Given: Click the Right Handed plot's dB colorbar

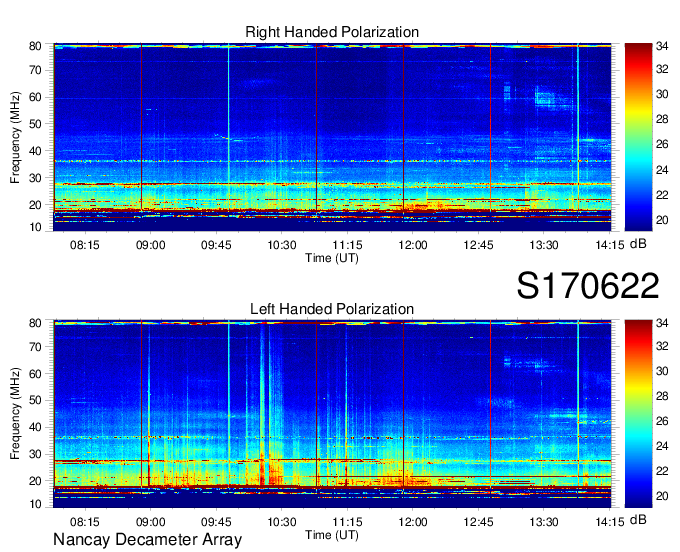Looking at the screenshot, I should (638, 137).
